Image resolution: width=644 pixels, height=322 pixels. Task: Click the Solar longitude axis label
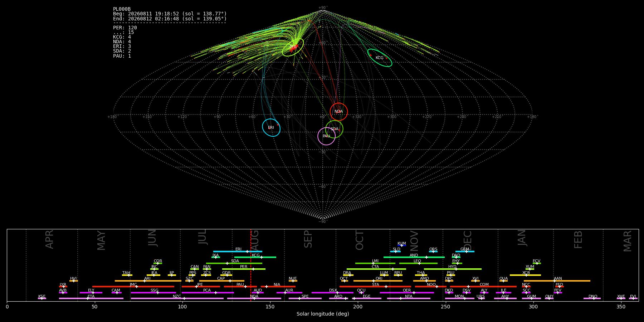pos(323,314)
